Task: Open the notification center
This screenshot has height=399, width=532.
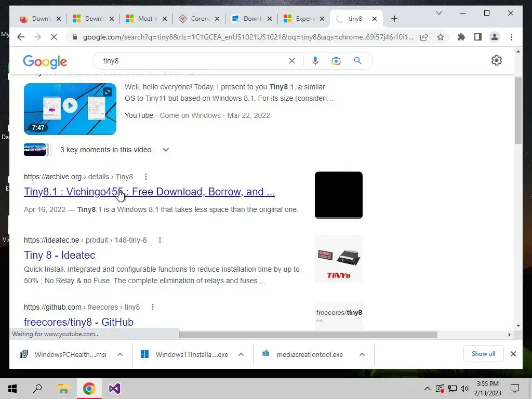Action: [x=515, y=389]
